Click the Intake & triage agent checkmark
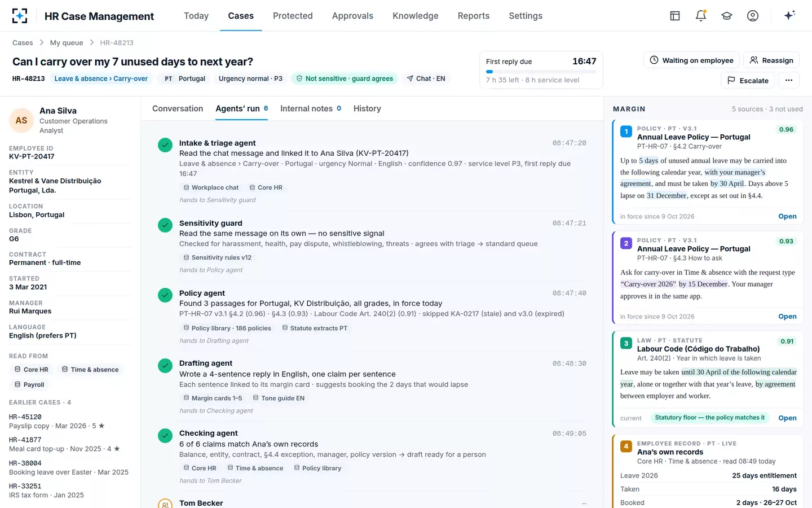 pos(165,145)
